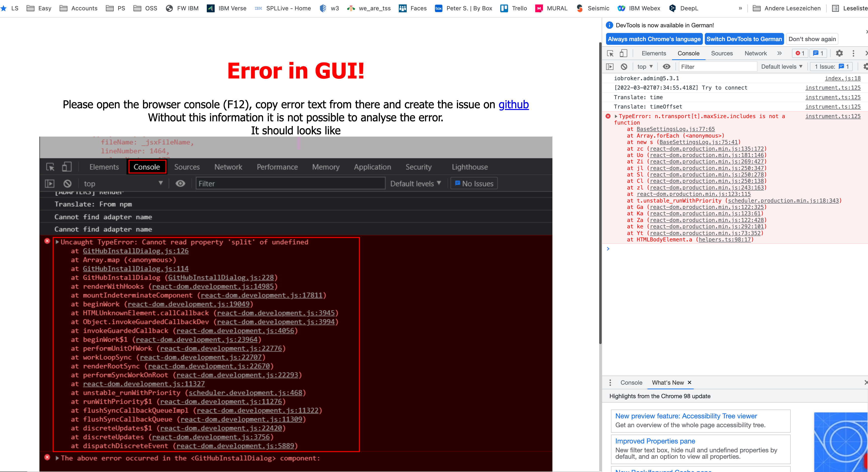
Task: Clear the console messages
Action: pos(624,66)
